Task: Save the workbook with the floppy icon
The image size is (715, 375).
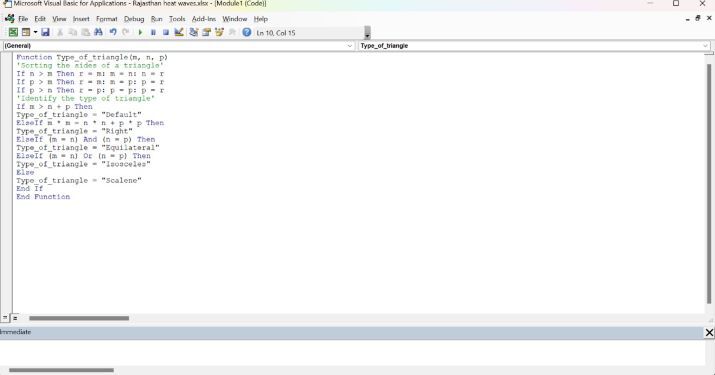Action: [45, 32]
